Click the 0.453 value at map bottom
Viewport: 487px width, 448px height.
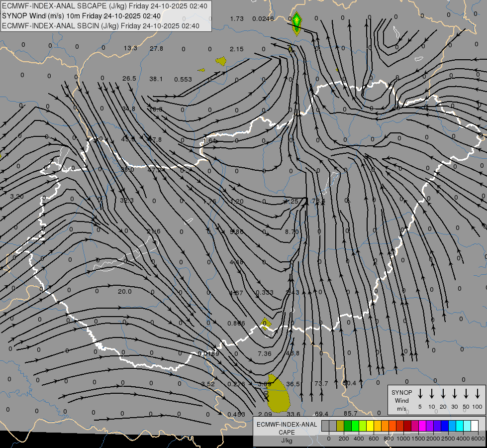click(236, 415)
